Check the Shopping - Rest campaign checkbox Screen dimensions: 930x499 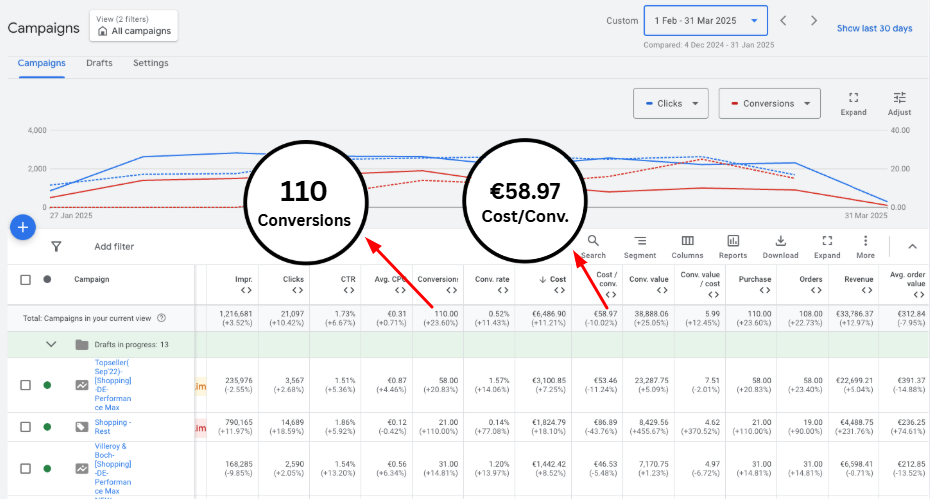[x=26, y=427]
